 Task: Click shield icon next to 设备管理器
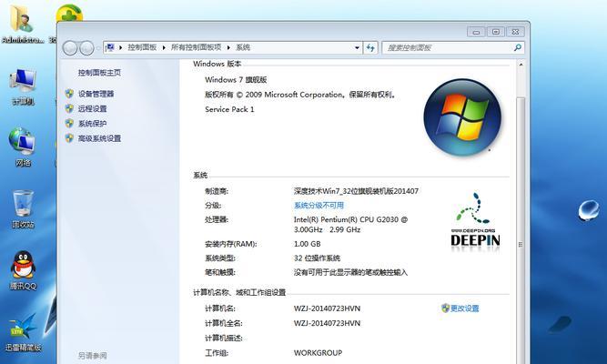[69, 94]
